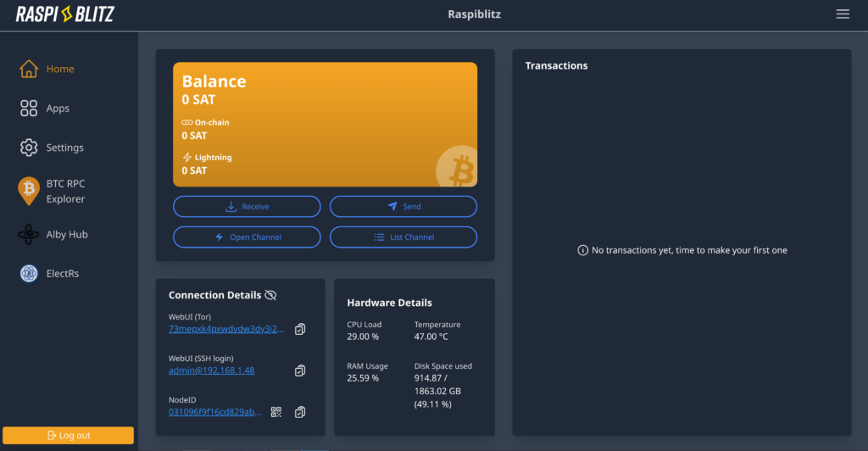Click the List Channel button
Screen dimensions: 868x451
tap(403, 237)
